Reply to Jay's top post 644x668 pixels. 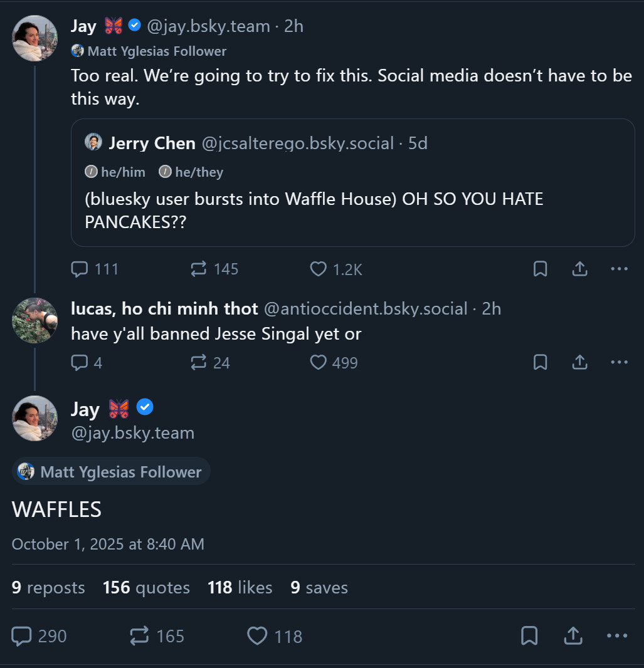pos(80,269)
